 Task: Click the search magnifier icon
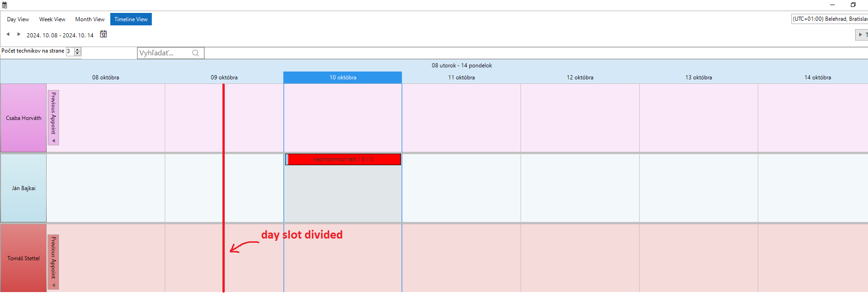pos(196,53)
